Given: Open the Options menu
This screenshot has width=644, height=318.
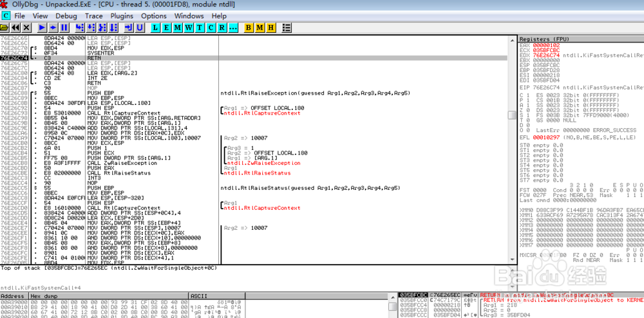Looking at the screenshot, I should 154,16.
